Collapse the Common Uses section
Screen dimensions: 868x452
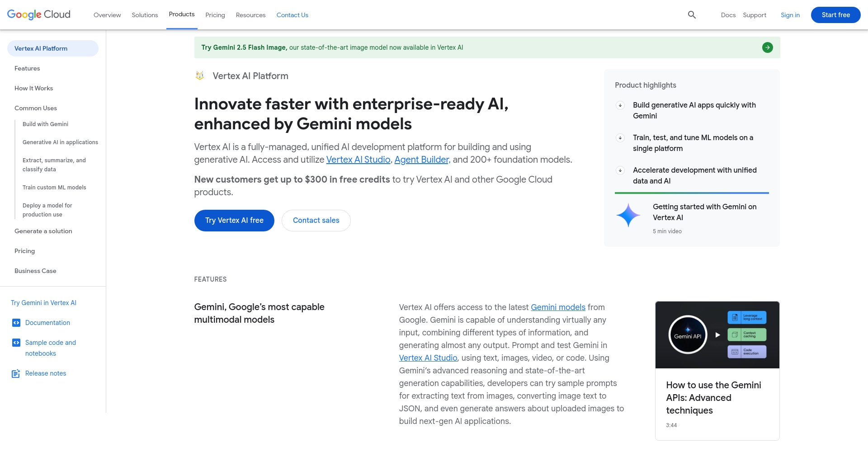point(35,108)
